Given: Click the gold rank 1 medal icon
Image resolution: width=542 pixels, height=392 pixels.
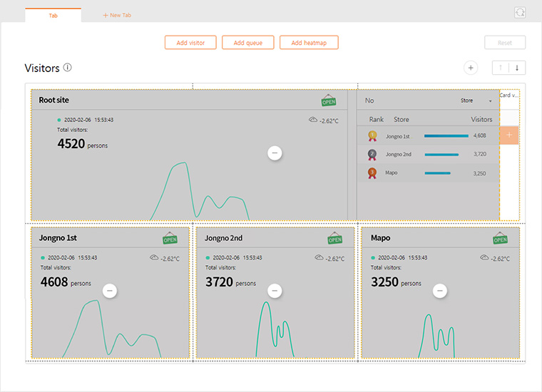Looking at the screenshot, I should point(372,136).
